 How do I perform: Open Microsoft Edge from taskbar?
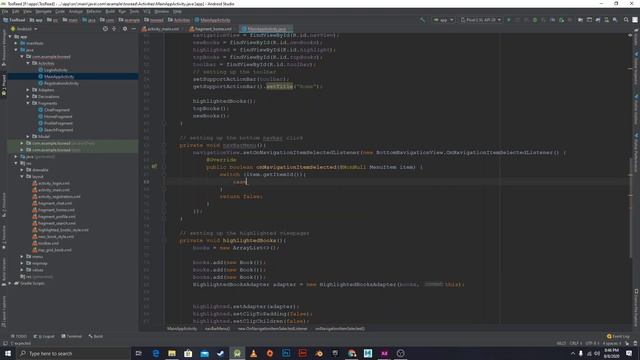pos(156,353)
